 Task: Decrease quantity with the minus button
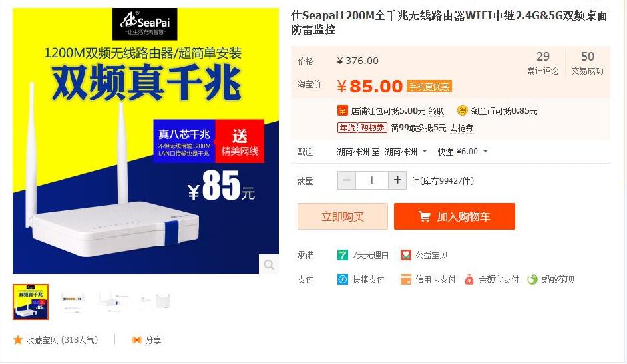click(x=347, y=180)
